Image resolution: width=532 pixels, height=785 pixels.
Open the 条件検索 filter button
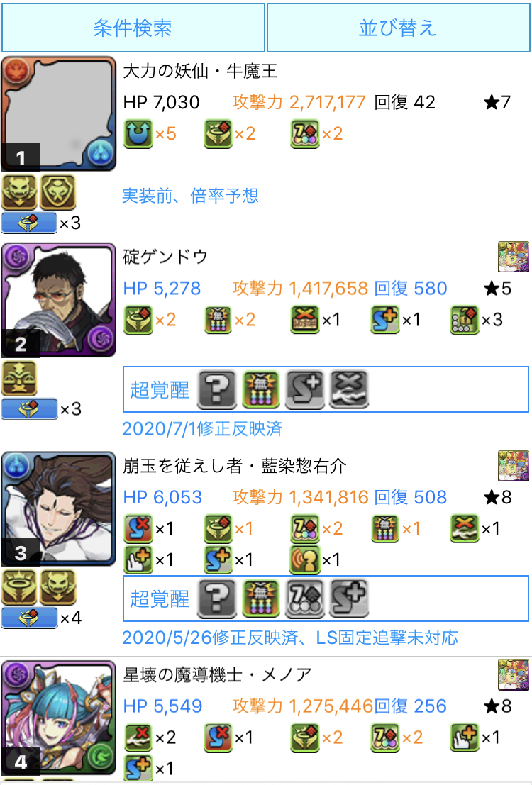click(133, 28)
